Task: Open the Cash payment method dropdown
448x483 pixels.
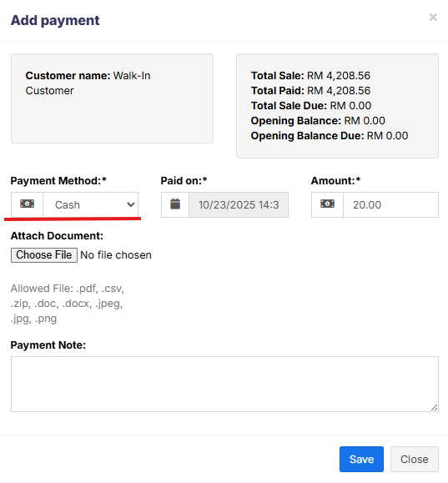Action: coord(91,205)
